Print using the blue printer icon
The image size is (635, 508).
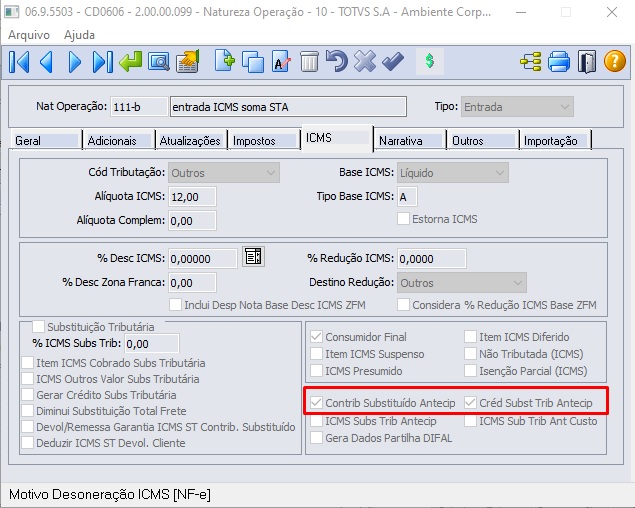click(559, 62)
